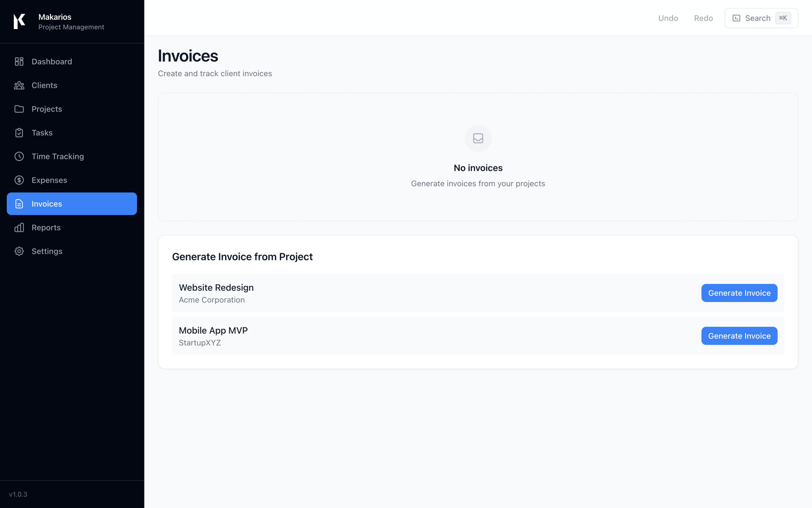Click the Redo button
Image resolution: width=812 pixels, height=508 pixels.
pyautogui.click(x=703, y=18)
